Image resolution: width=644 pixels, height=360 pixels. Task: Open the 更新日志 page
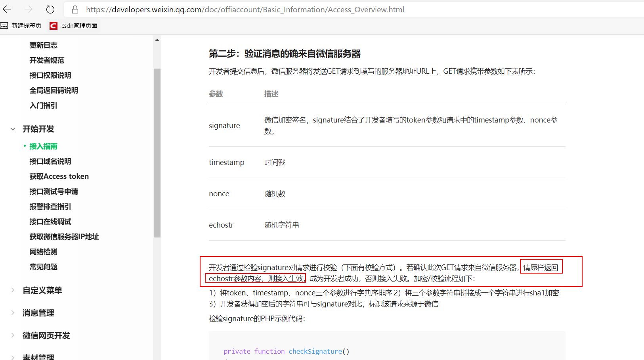44,45
